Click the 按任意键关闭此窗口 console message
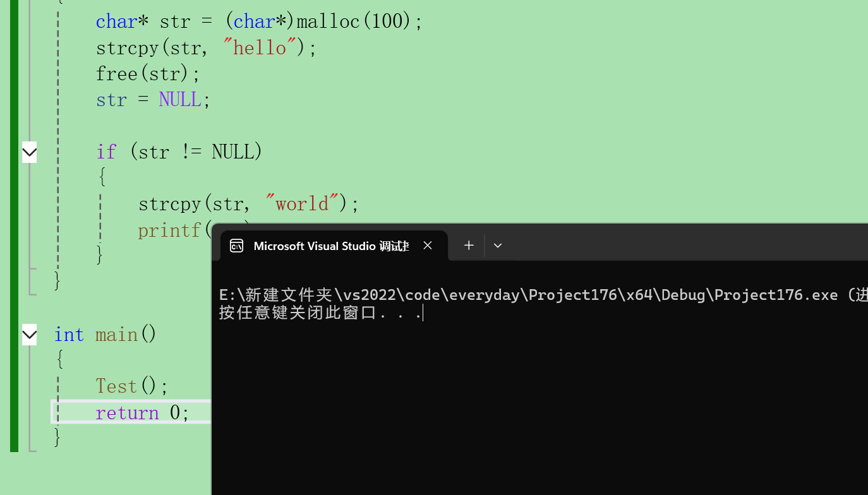Screen dimensions: 868x495 pos(320,313)
